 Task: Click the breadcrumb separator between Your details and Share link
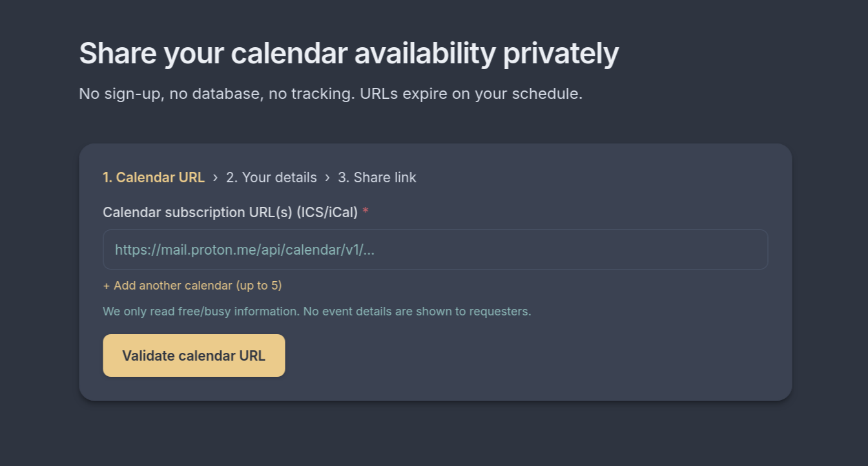pyautogui.click(x=328, y=177)
